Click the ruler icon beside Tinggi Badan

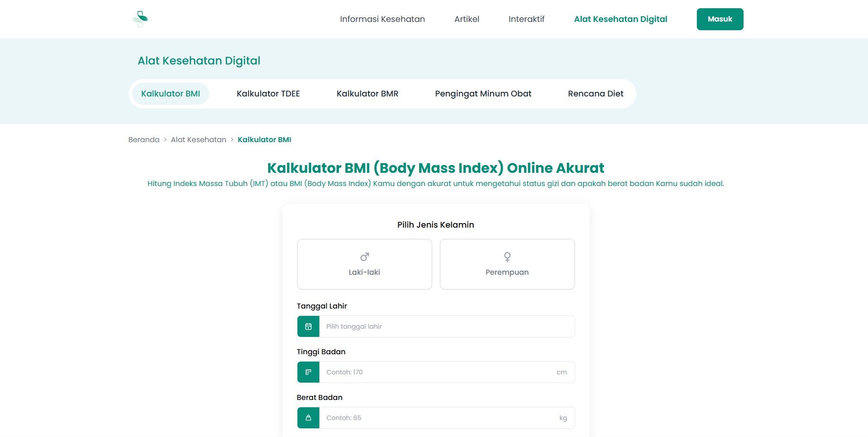pos(308,372)
